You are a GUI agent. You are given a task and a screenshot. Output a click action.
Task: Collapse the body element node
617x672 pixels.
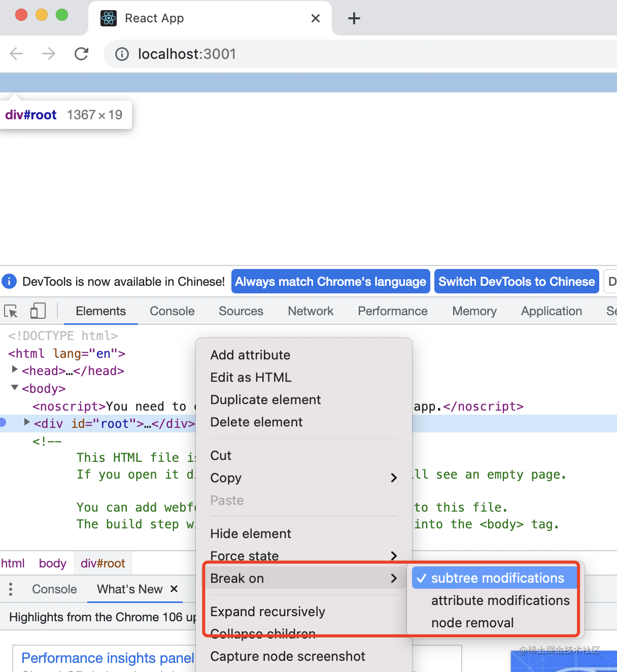[x=15, y=388]
